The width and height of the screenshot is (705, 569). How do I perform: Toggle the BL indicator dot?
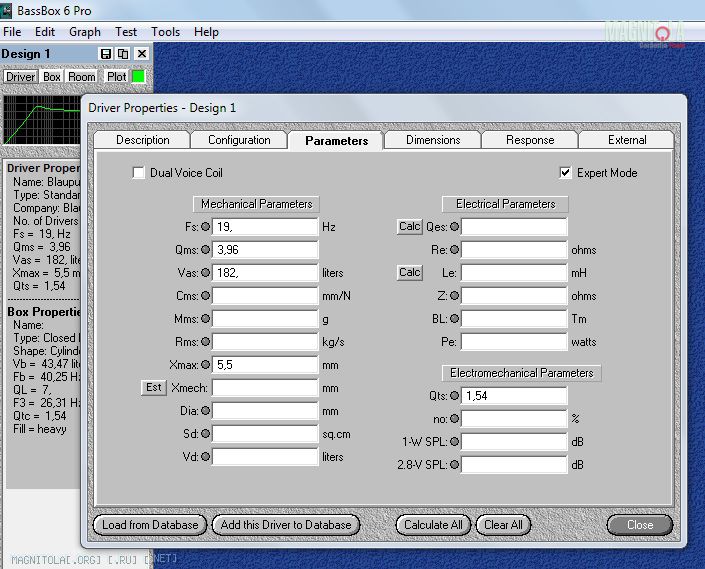click(x=455, y=319)
